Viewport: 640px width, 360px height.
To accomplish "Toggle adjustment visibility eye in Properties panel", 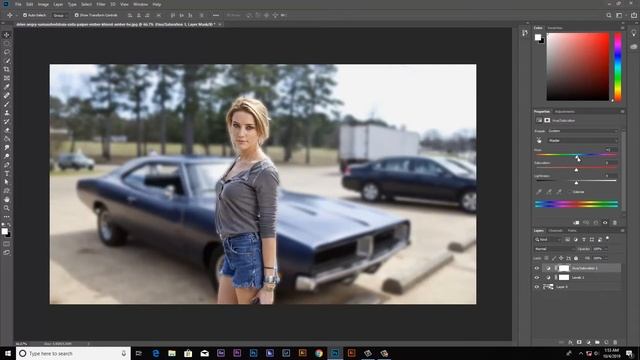I will tap(605, 223).
